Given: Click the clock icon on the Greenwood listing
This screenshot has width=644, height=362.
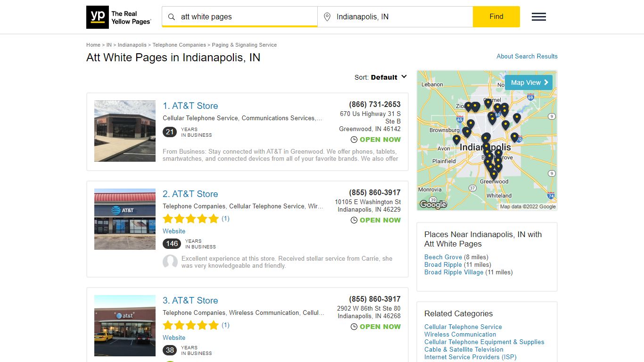Looking at the screenshot, I should coord(354,140).
